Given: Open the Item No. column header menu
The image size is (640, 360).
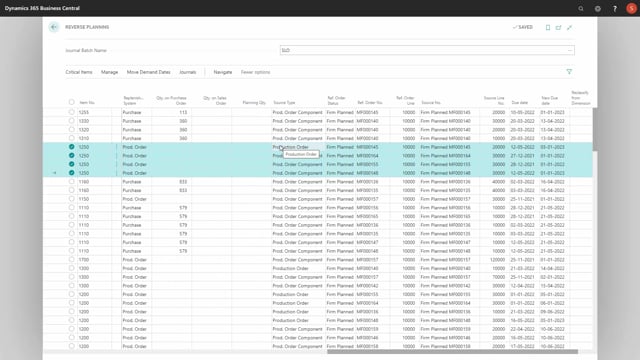Looking at the screenshot, I should pos(87,103).
